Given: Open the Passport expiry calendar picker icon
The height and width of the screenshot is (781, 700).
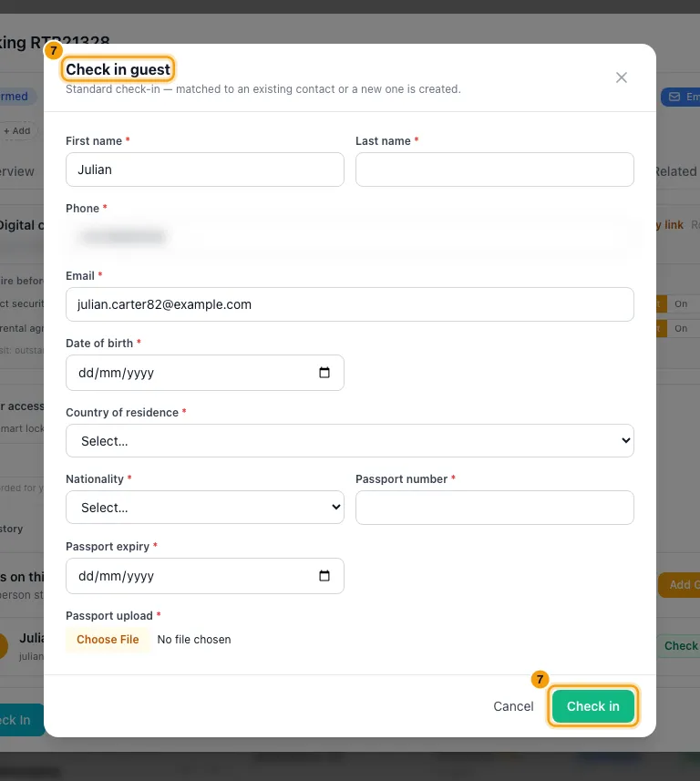Looking at the screenshot, I should (x=324, y=576).
